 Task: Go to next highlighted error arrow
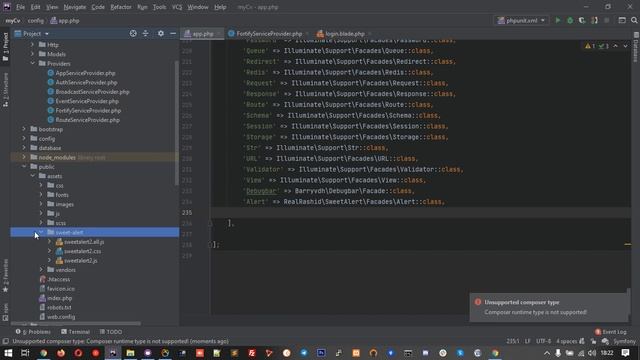pos(625,46)
